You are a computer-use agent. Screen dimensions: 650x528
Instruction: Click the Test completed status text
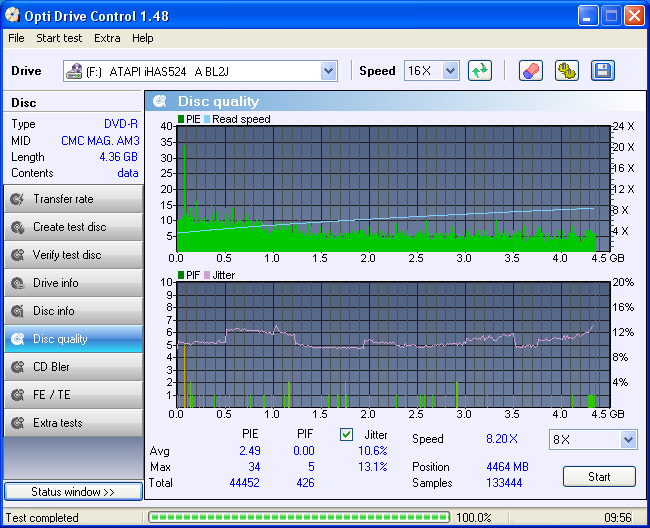point(42,518)
